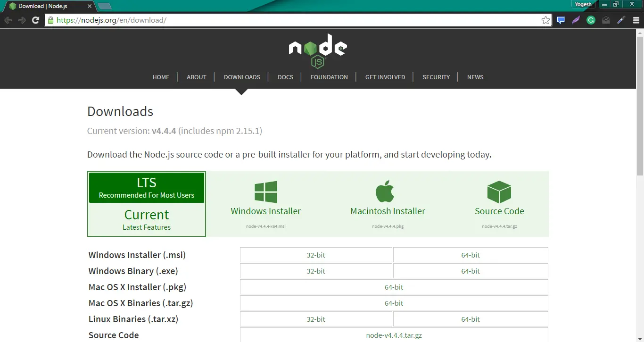Select the LTS release option

(x=147, y=188)
